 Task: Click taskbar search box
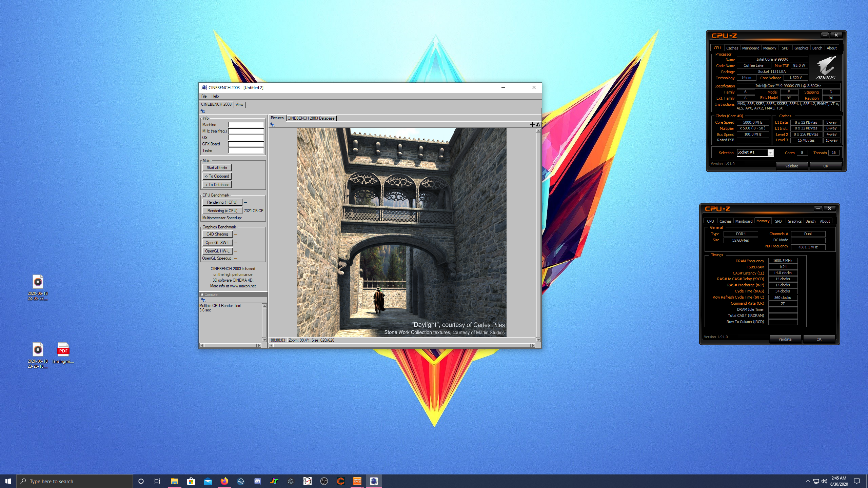coord(75,481)
